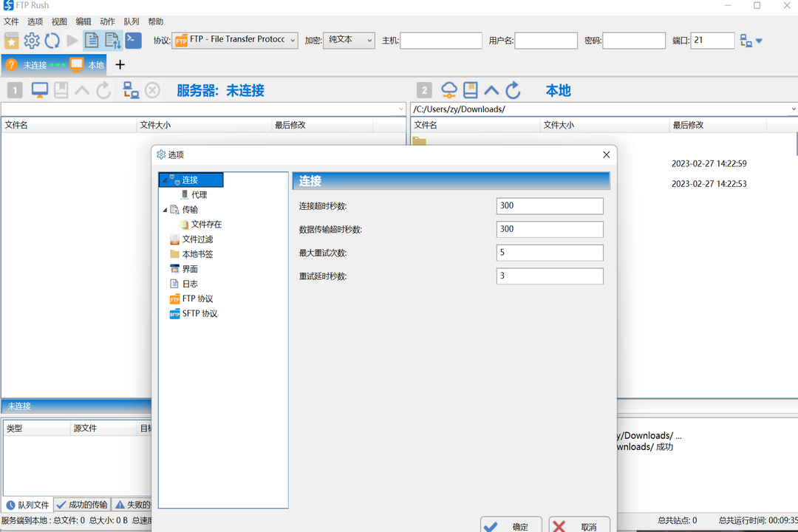Viewport: 798px width, 532px height.
Task: Open the 帮助 menu
Action: [155, 21]
